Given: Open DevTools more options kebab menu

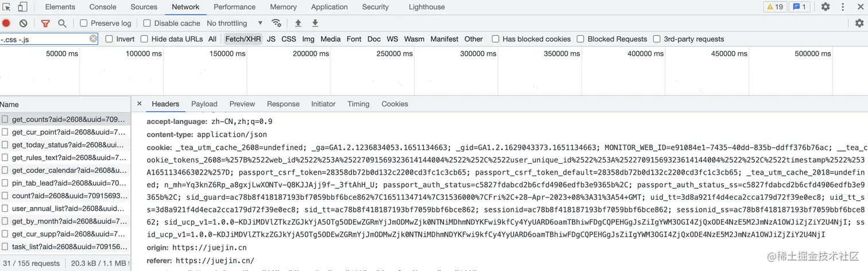Looking at the screenshot, I should point(843,7).
